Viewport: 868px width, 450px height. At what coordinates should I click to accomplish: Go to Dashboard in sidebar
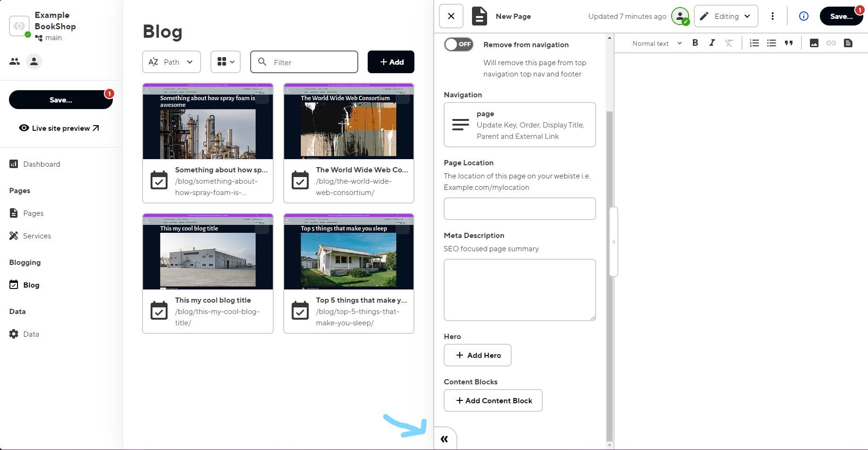pos(42,164)
